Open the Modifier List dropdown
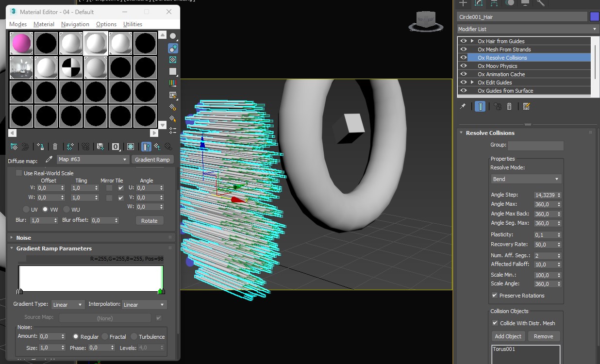Viewport: 600px width, 364px height. [528, 29]
